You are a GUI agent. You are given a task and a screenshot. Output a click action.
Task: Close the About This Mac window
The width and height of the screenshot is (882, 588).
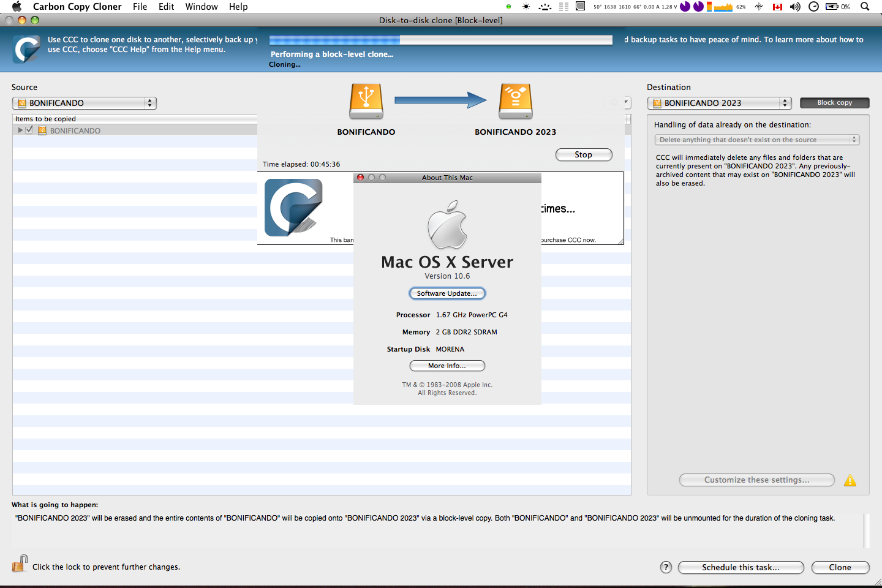tap(361, 178)
